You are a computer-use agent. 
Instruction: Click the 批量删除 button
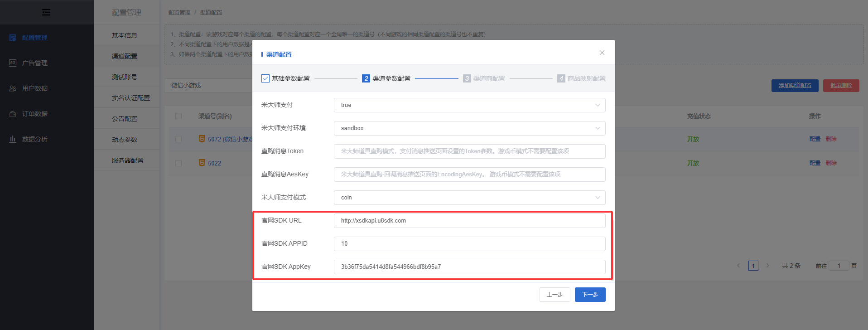click(841, 86)
